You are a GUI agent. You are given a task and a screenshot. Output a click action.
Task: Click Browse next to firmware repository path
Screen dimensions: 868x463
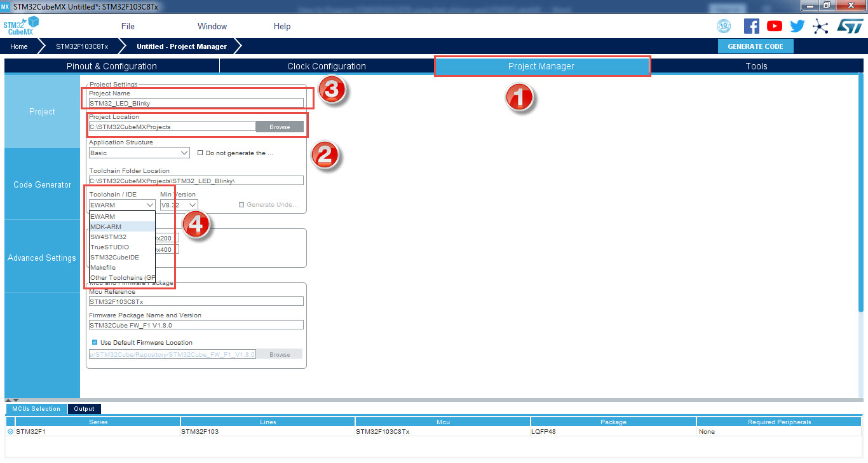(x=280, y=354)
